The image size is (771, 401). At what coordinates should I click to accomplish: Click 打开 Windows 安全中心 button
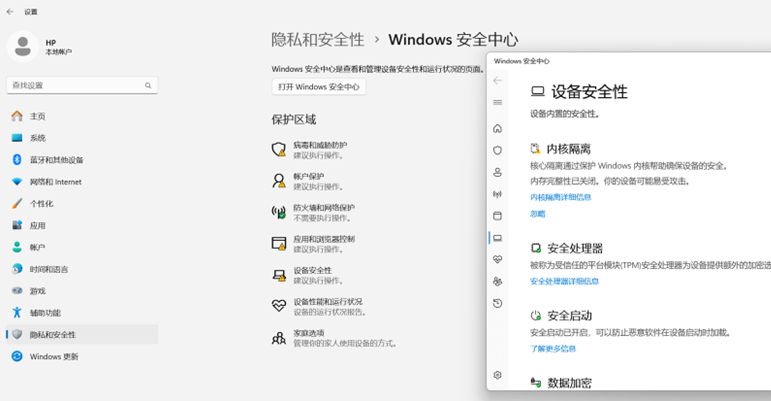[x=319, y=87]
